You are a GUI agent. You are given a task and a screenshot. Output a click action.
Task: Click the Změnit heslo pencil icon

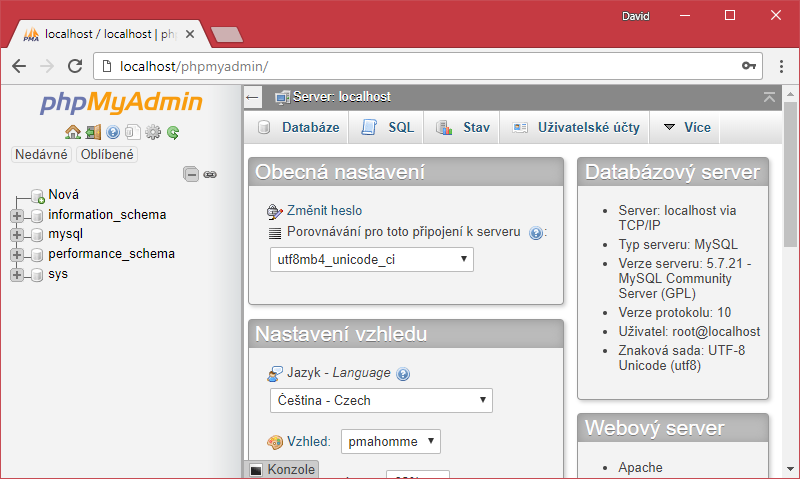click(274, 211)
